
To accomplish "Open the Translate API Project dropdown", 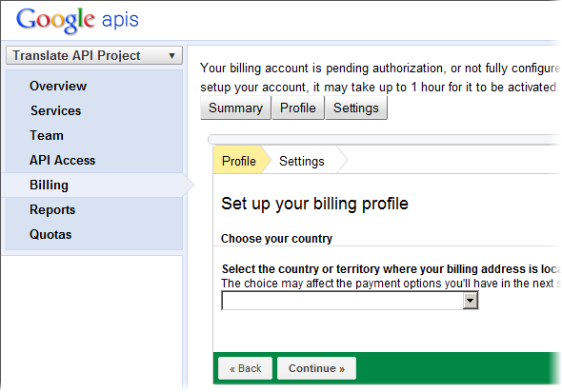I will tap(94, 55).
